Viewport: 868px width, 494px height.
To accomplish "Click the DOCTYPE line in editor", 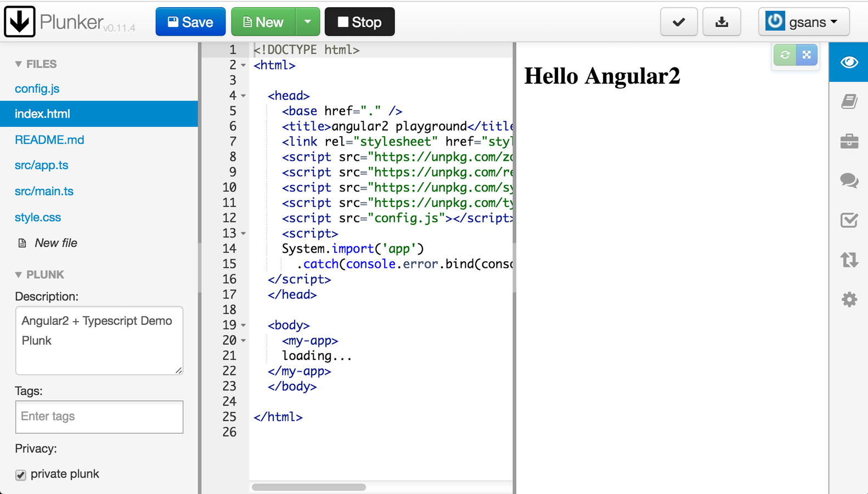I will pos(306,50).
